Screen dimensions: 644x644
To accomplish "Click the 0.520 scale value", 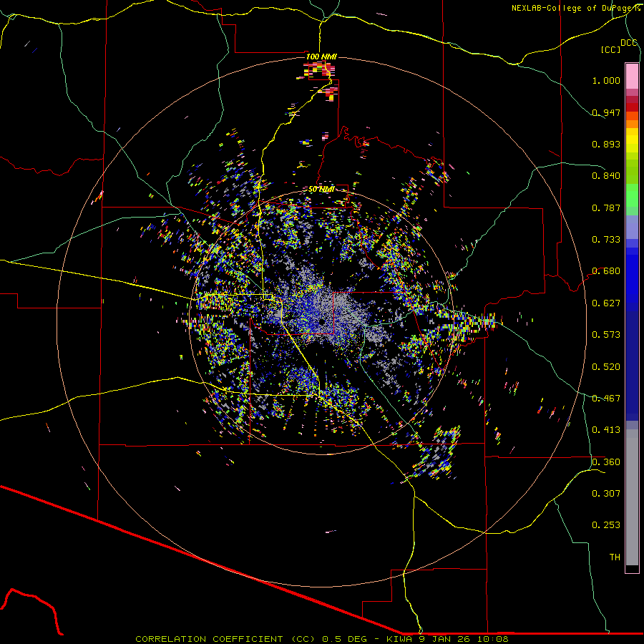I will [606, 367].
